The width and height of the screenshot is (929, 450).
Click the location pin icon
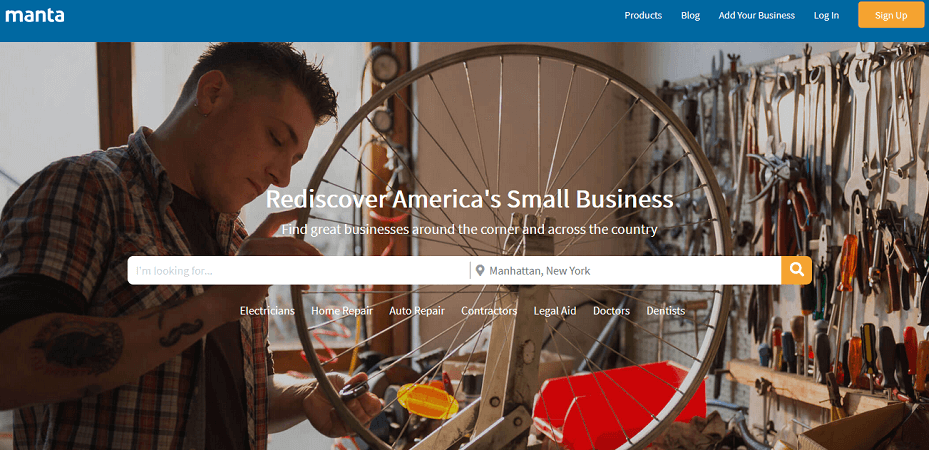[480, 271]
